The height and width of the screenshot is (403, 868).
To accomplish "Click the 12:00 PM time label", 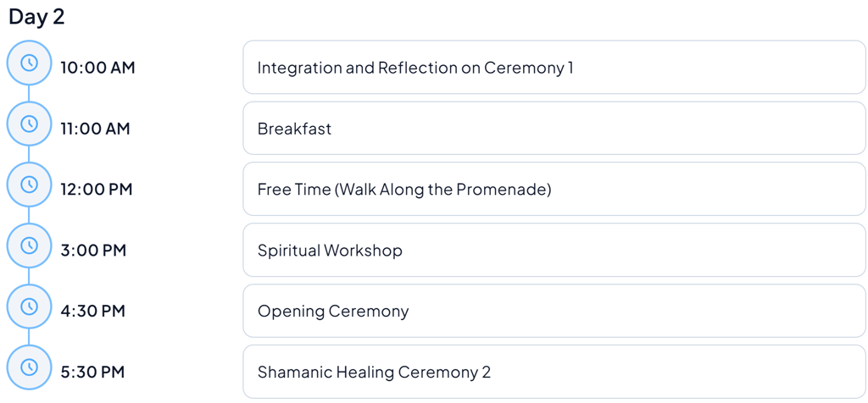I will click(97, 190).
